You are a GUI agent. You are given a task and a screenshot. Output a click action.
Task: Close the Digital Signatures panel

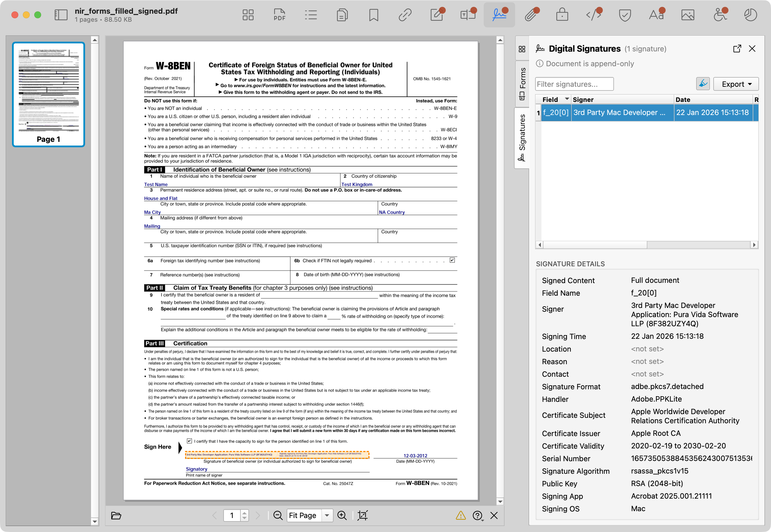(x=752, y=49)
